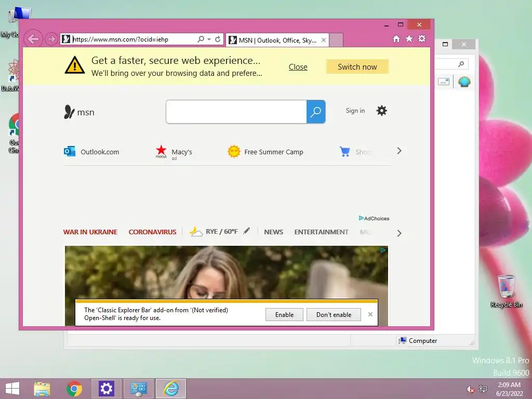Viewport: 532px width, 399px height.
Task: Click the woman ad image thumbnail
Action: [227, 272]
